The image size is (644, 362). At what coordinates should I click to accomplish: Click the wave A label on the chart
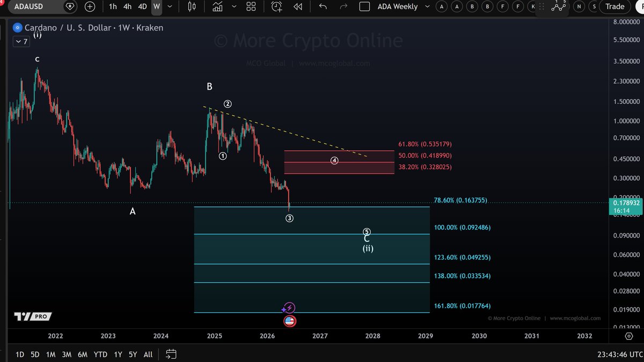(133, 212)
